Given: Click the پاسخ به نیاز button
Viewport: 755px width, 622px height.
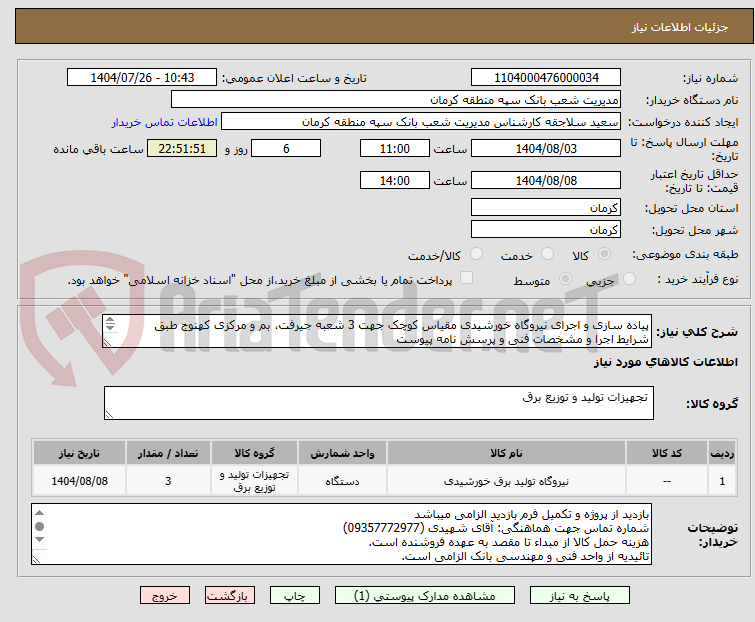Looking at the screenshot, I should pos(580,596).
